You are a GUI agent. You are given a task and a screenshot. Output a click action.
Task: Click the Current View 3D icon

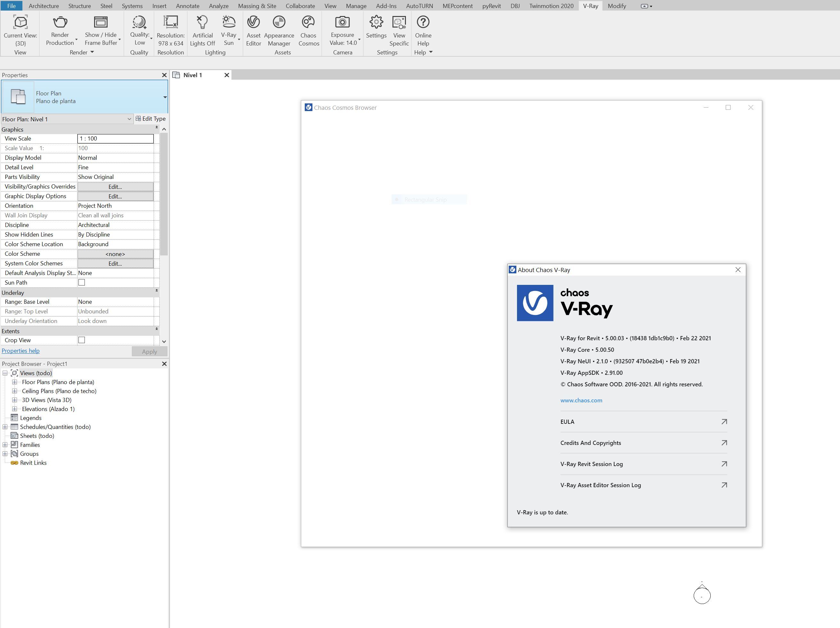pyautogui.click(x=20, y=22)
